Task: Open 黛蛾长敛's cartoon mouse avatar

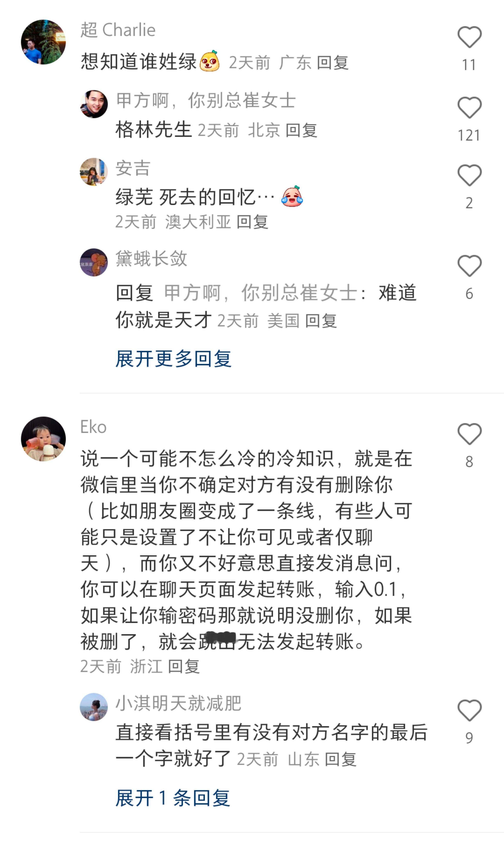Action: pos(94,262)
